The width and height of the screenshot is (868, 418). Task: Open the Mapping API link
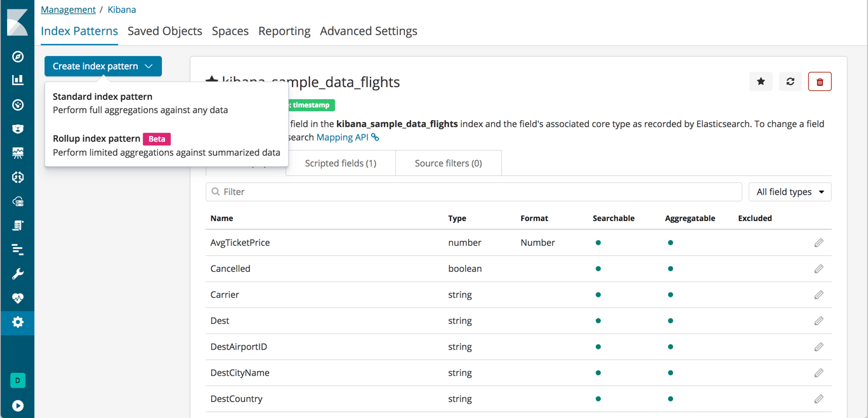[x=342, y=137]
